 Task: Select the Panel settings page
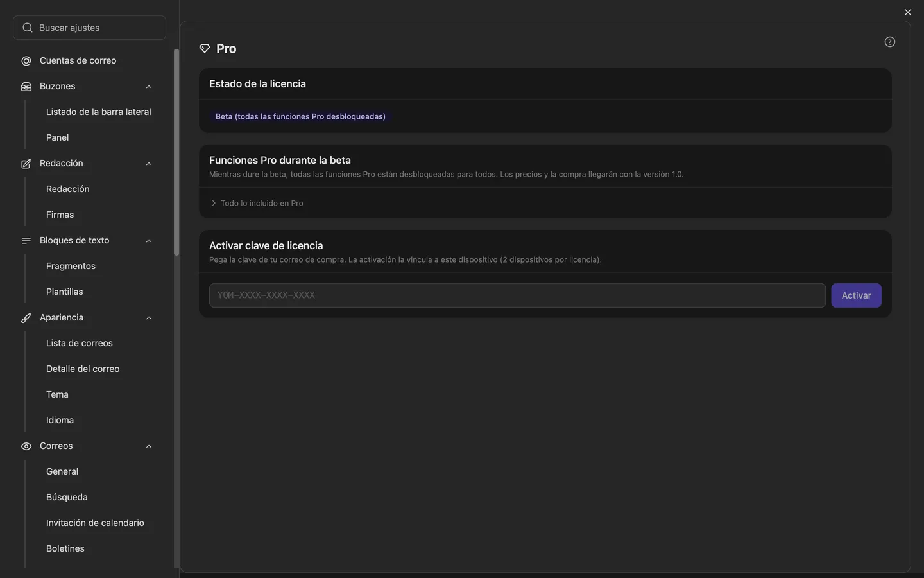pos(57,137)
